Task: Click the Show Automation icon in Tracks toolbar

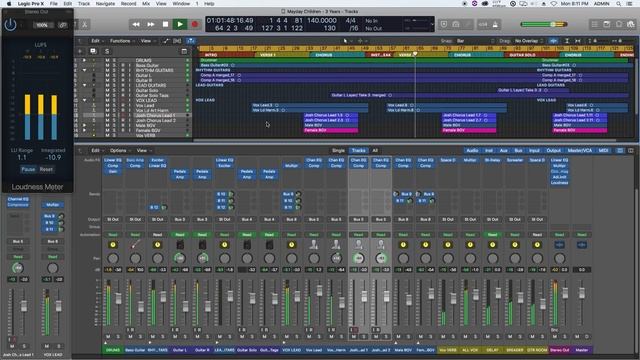Action: [x=166, y=41]
